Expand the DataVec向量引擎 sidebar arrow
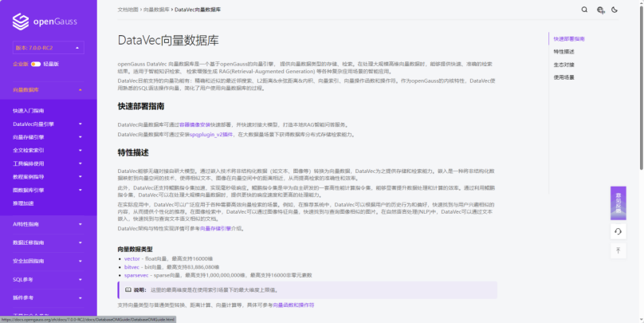644x323 pixels. (x=80, y=124)
